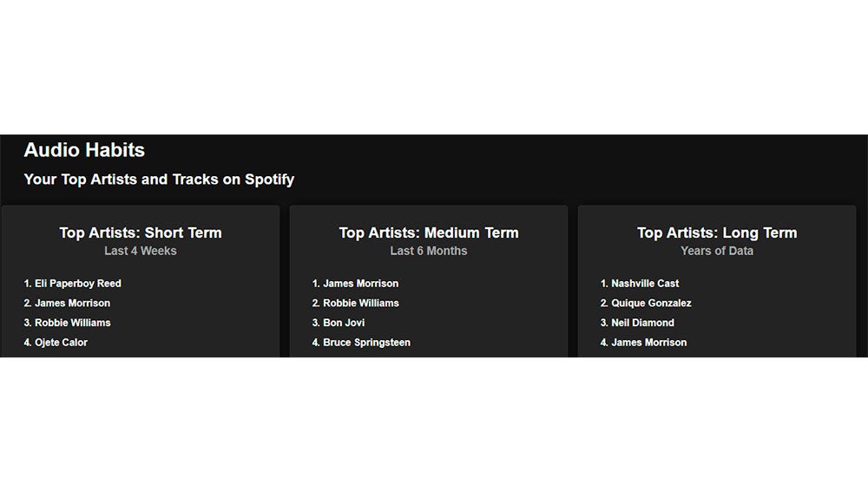Open Eli Paperboy Reed in short term list
Screen dimensions: 868x492
click(x=77, y=284)
